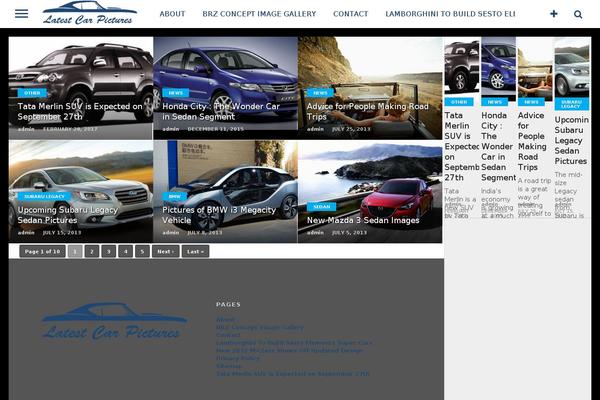Click OTHER tag on Tata Merlin grid tile
The width and height of the screenshot is (600, 400).
tap(32, 93)
